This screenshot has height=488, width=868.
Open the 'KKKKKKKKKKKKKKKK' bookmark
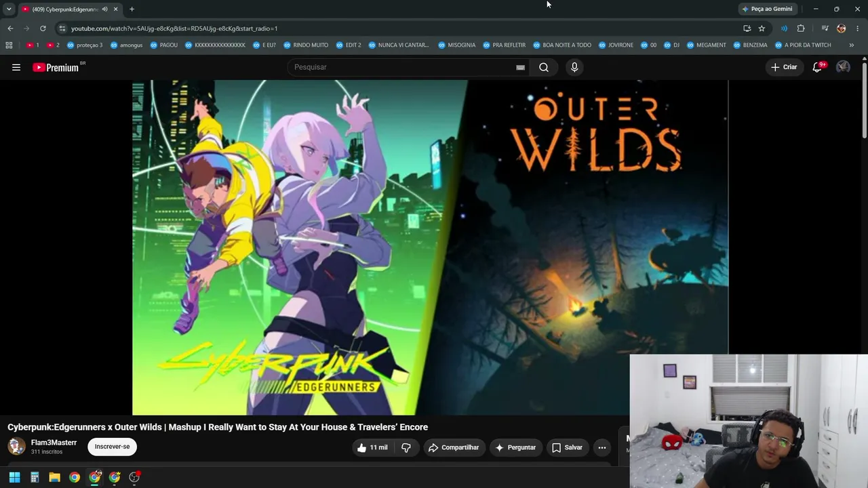coord(215,45)
